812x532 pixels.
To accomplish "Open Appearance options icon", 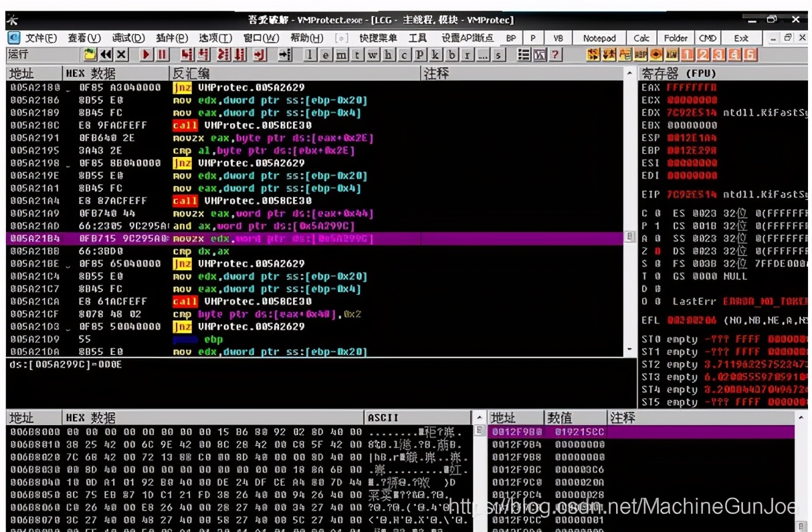I will 540,55.
